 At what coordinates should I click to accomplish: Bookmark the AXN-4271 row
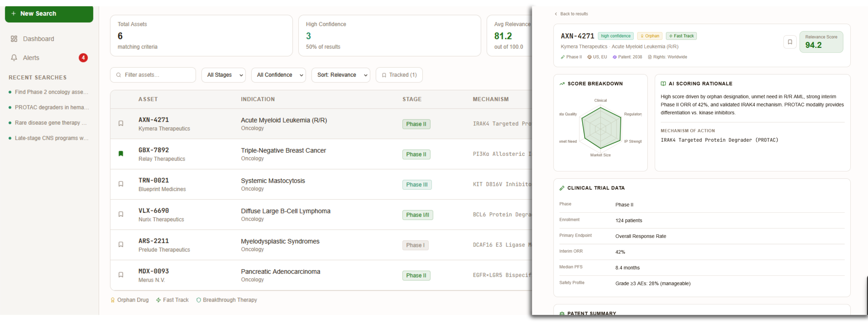point(121,124)
